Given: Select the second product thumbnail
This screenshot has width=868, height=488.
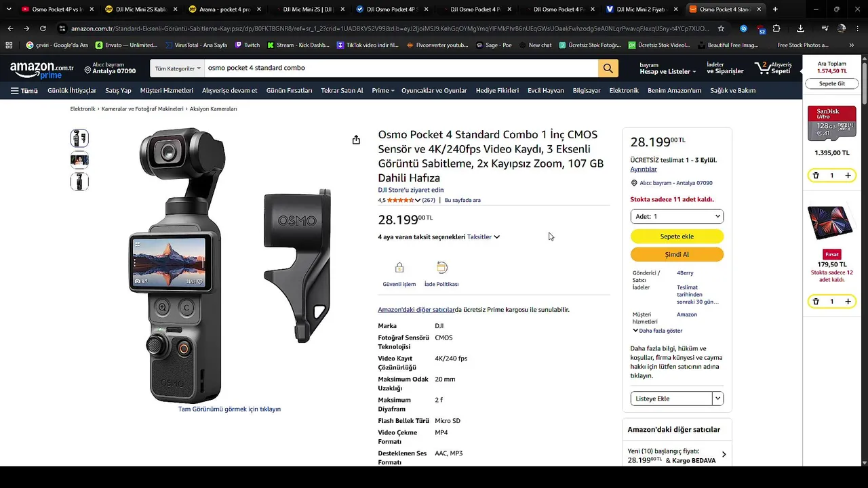Looking at the screenshot, I should click(79, 160).
